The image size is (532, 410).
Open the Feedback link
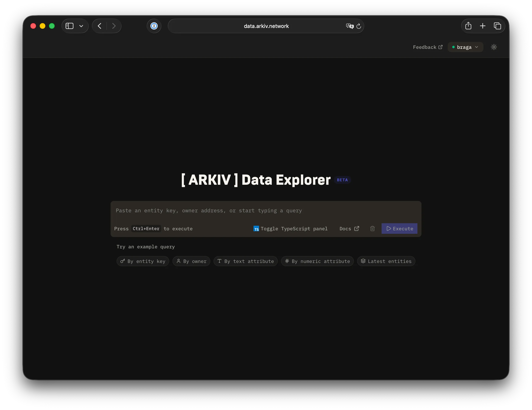click(428, 47)
